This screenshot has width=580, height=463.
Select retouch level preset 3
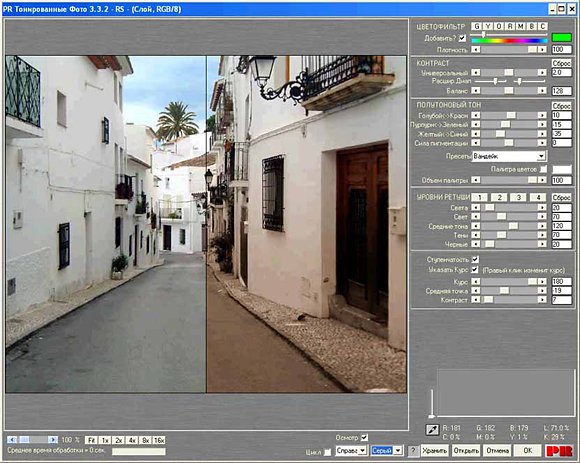(x=519, y=197)
